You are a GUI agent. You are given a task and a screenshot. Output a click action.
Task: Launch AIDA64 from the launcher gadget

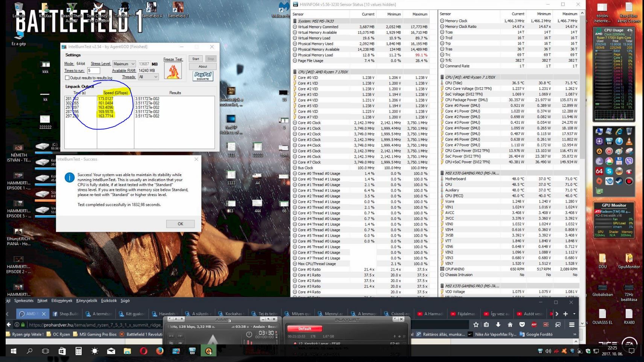599,171
